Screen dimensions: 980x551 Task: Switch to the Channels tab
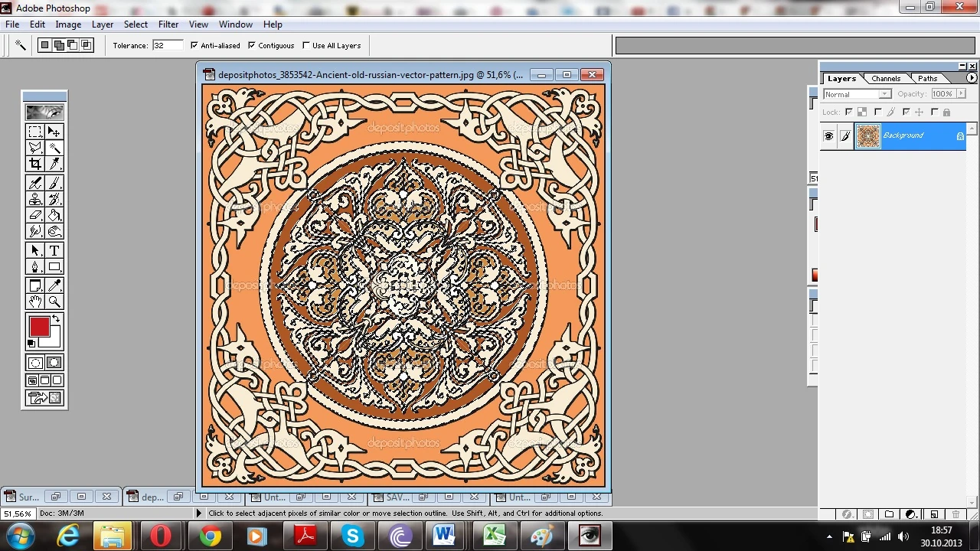[x=886, y=78]
